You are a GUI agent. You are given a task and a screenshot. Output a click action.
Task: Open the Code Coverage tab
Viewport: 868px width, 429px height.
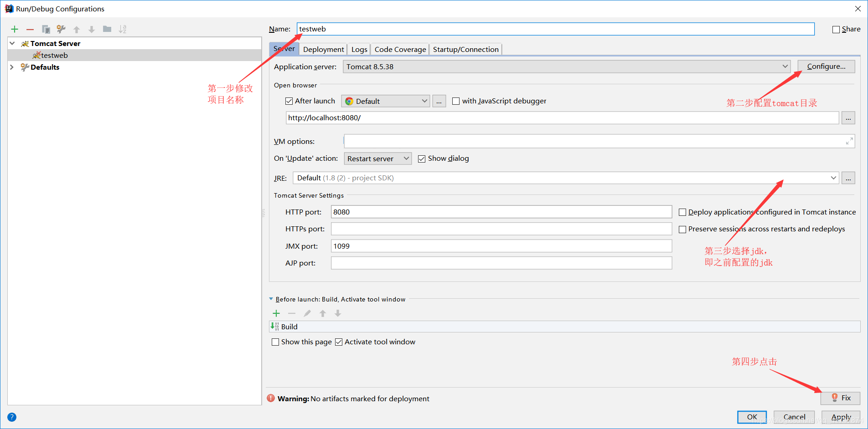[400, 49]
